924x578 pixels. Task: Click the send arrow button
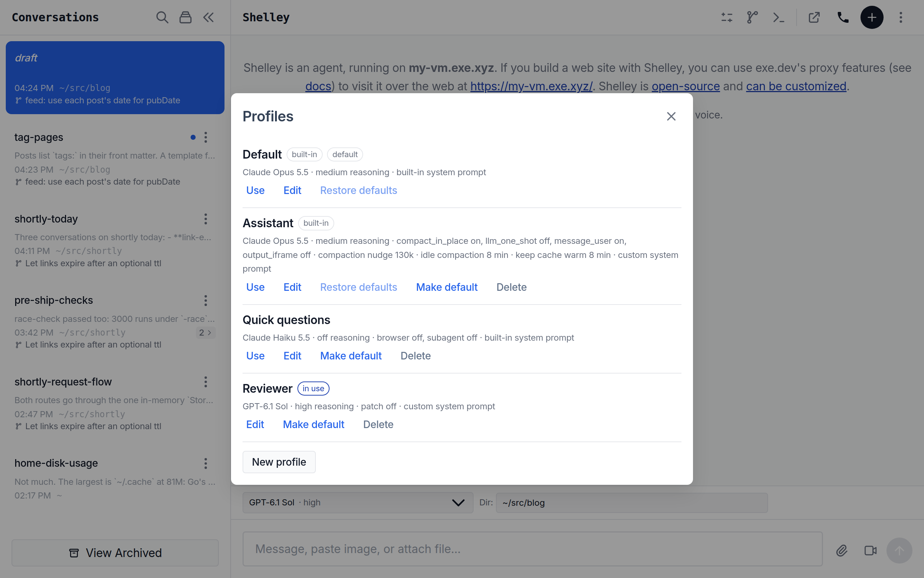[899, 551]
